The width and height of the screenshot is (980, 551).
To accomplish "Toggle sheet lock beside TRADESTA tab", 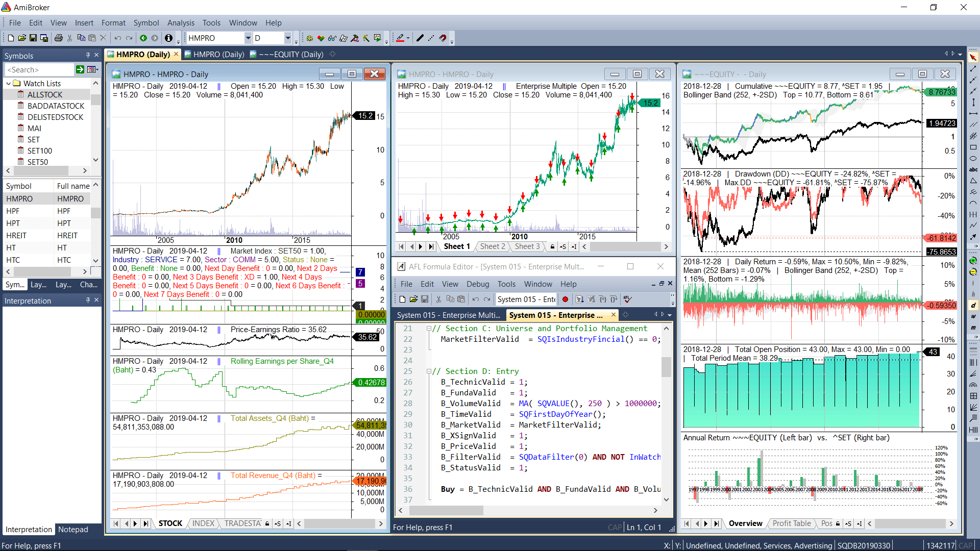I will 267,524.
